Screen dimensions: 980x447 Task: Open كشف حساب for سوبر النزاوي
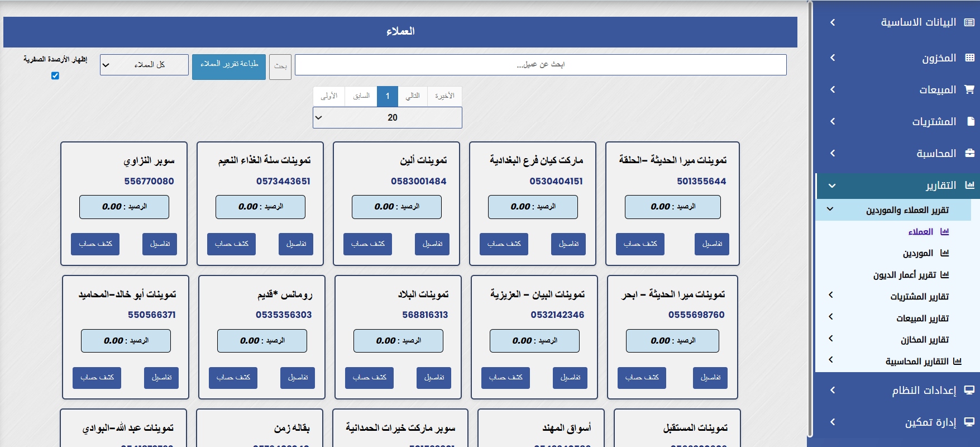[x=95, y=244]
